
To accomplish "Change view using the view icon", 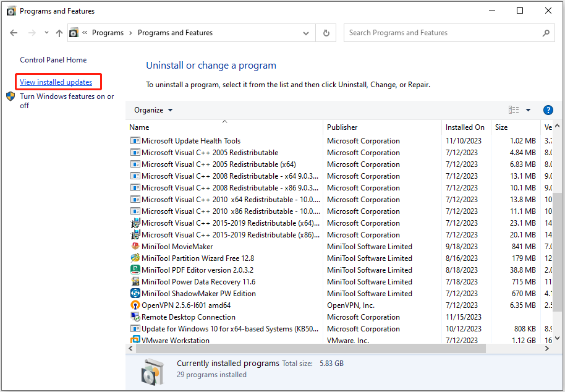I will coord(514,110).
